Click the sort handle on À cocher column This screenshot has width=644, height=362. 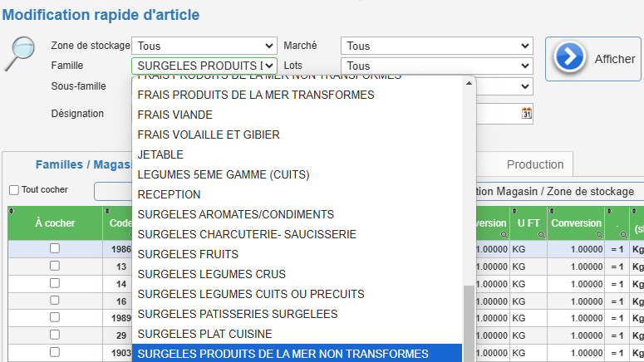[12, 211]
